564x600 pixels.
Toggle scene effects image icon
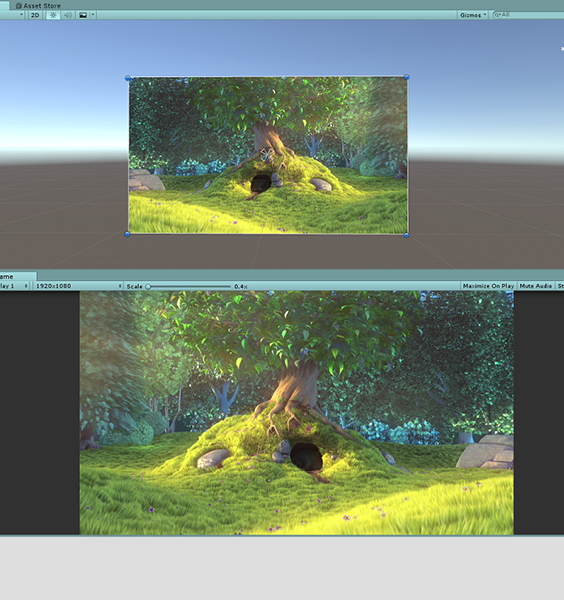(x=83, y=15)
